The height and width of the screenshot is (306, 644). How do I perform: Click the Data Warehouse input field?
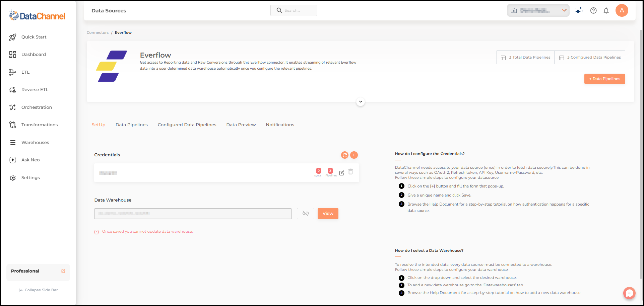(193, 214)
